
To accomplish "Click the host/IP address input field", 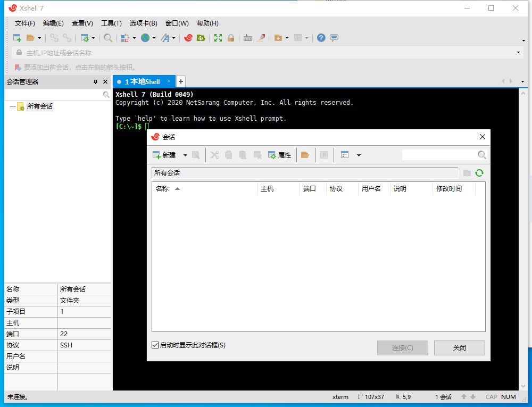I will pyautogui.click(x=269, y=53).
